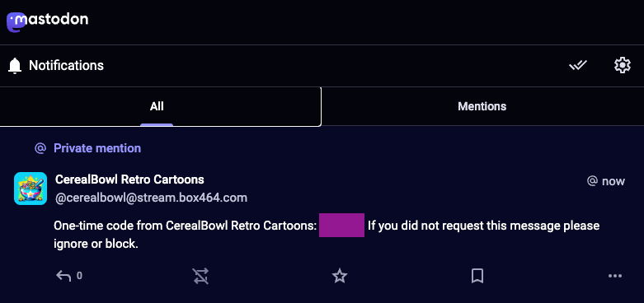Click the Mastodon logo
The image size is (644, 303).
point(47,21)
